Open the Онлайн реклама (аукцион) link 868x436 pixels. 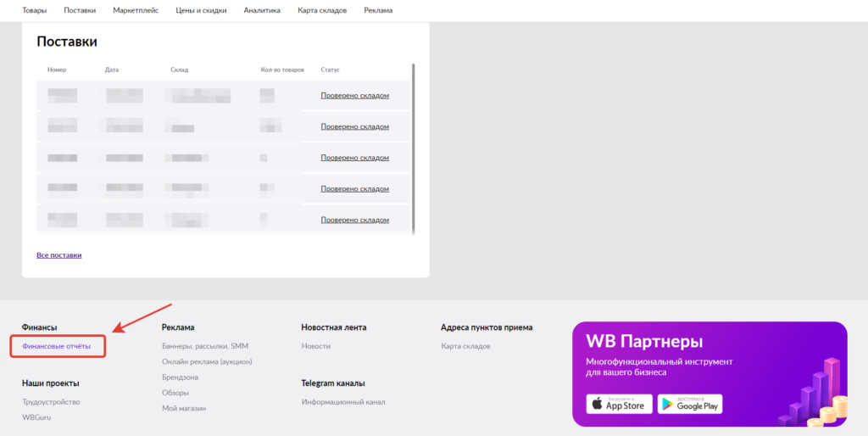click(x=207, y=361)
